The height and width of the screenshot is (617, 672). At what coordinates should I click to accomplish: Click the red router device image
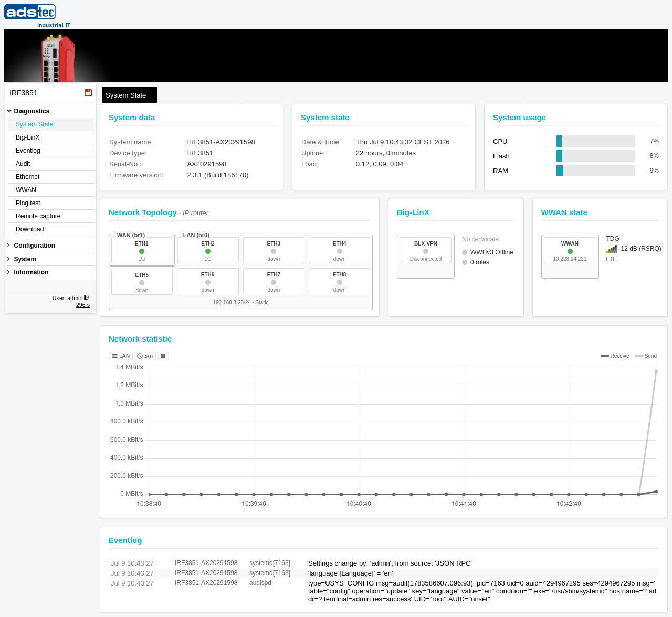tap(58, 58)
